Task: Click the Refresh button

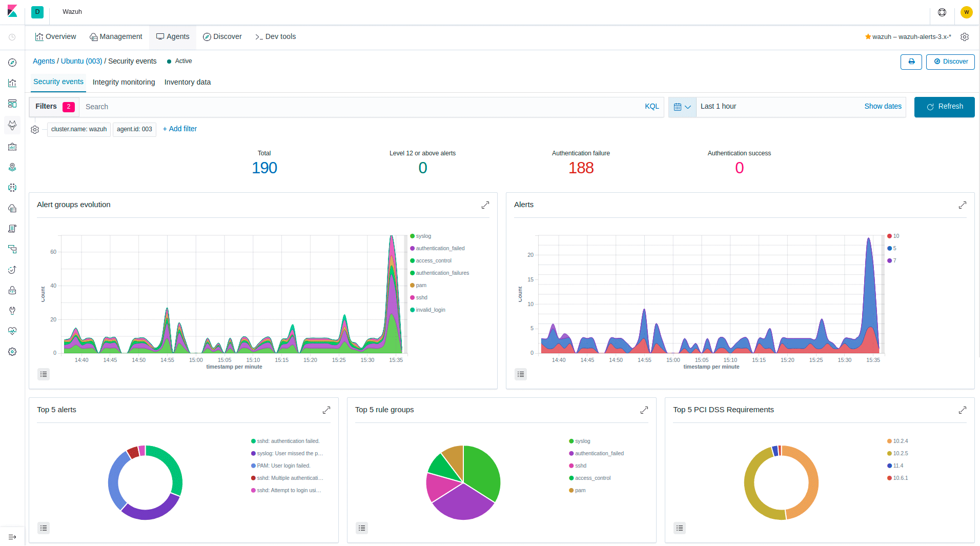Action: click(945, 107)
